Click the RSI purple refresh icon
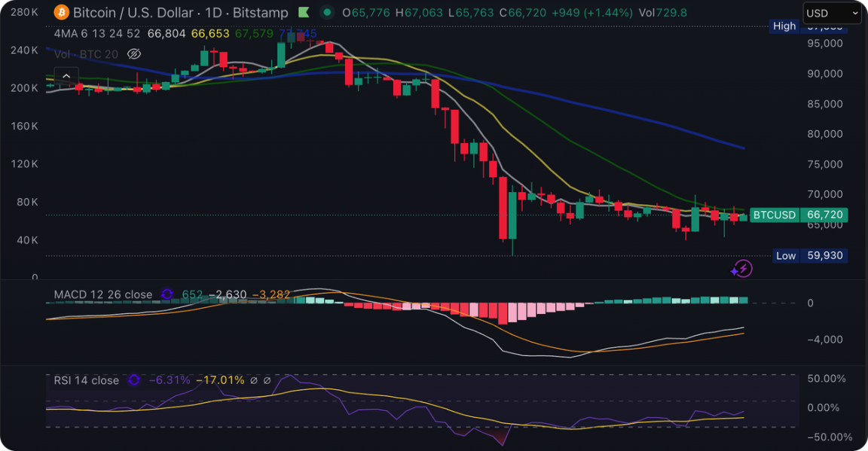The width and height of the screenshot is (868, 451). pos(134,380)
